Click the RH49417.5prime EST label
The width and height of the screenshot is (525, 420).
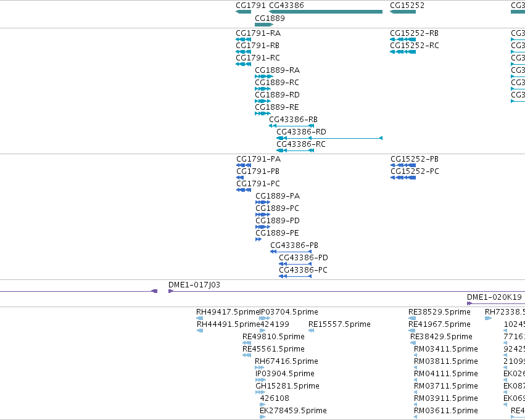point(228,312)
